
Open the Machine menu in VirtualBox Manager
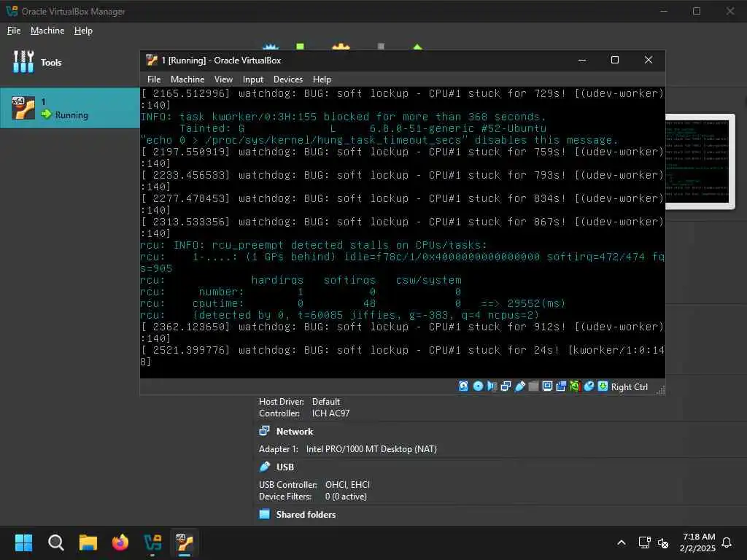(47, 31)
